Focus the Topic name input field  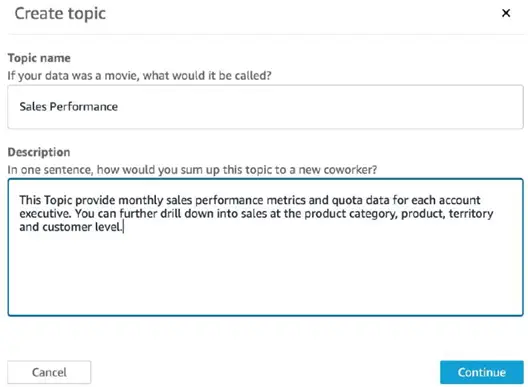pyautogui.click(x=265, y=107)
